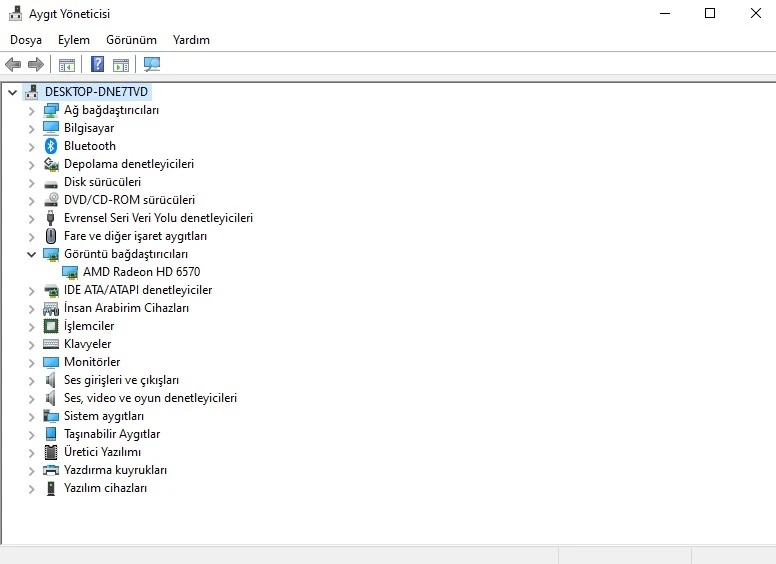The width and height of the screenshot is (776, 564).
Task: Maximize the Aygıt Yöneticisi window
Action: 710,13
